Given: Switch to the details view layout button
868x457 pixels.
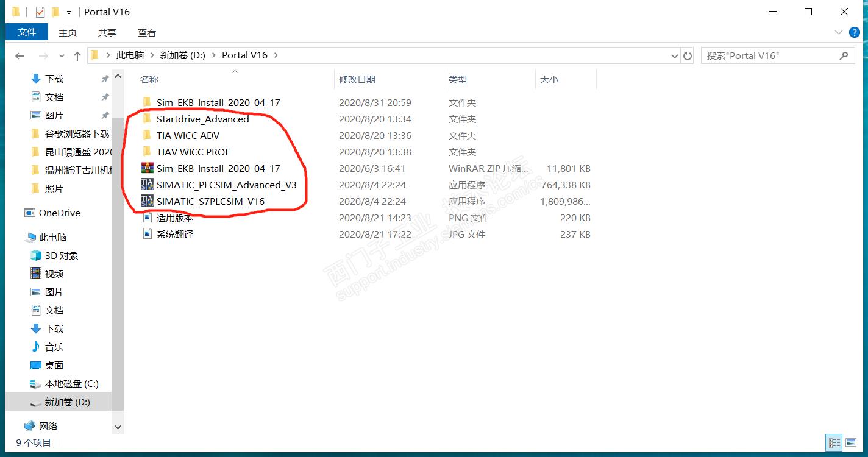Looking at the screenshot, I should point(834,443).
